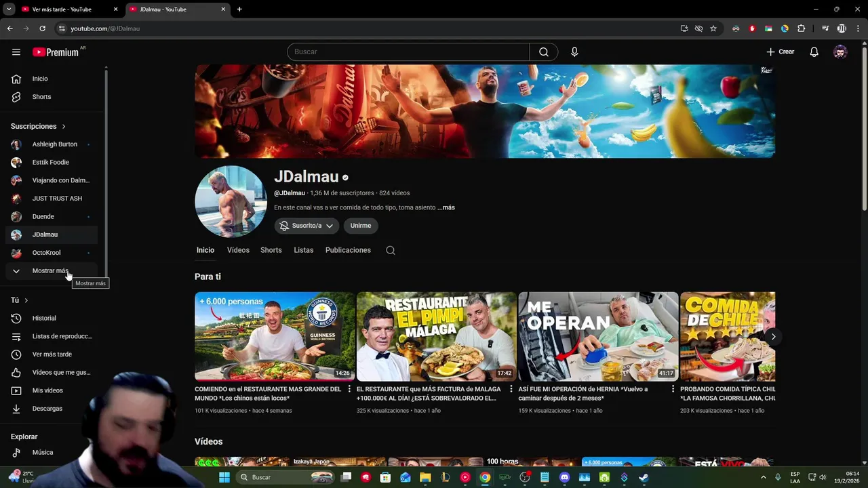This screenshot has height=488, width=868.
Task: Reload the page
Action: 42,28
